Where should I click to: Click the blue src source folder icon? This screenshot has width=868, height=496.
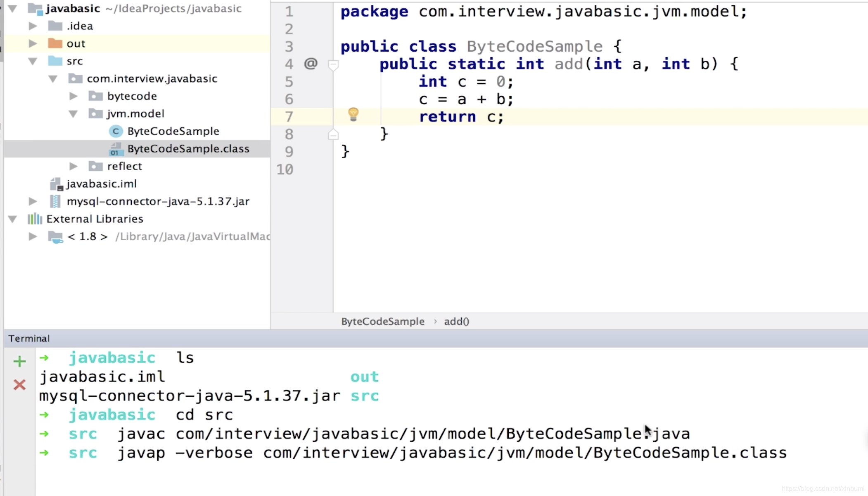(55, 61)
